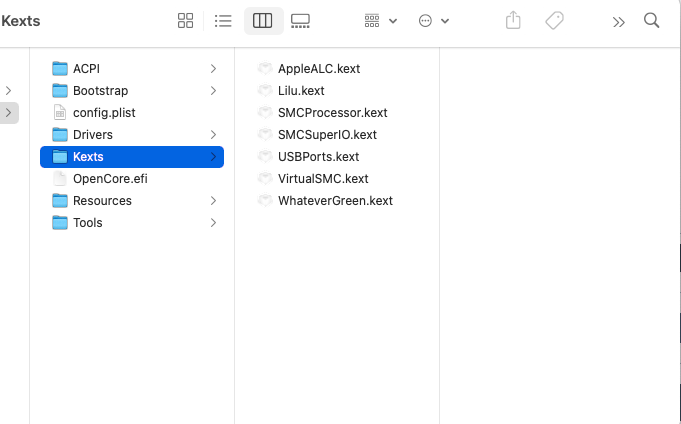Select WhateverGreen.kext file

point(335,201)
